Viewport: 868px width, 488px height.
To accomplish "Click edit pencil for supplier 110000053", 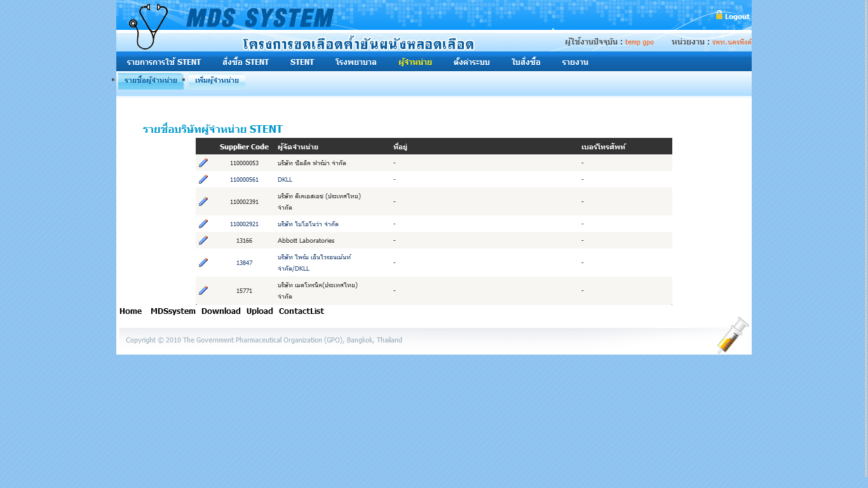I will tap(203, 163).
